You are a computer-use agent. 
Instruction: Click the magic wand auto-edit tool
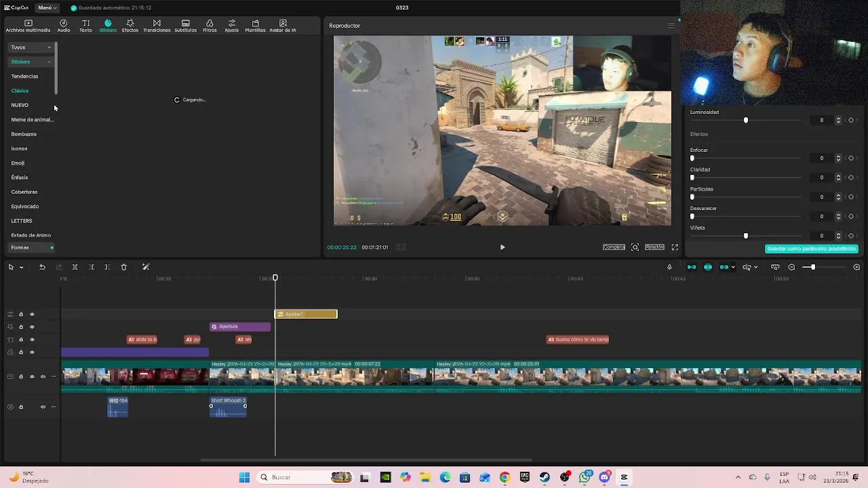pyautogui.click(x=146, y=267)
